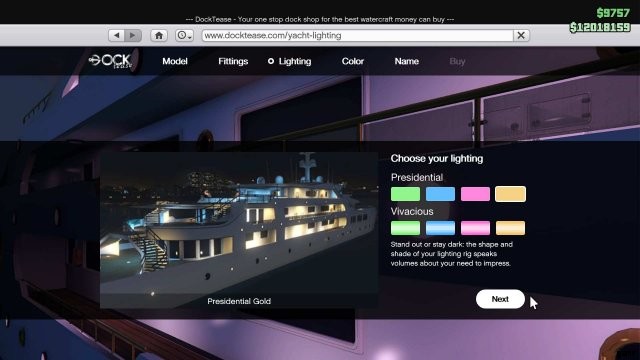Viewport: 640px width, 360px height.
Task: Choose Presidential green lighting
Action: [x=405, y=194]
